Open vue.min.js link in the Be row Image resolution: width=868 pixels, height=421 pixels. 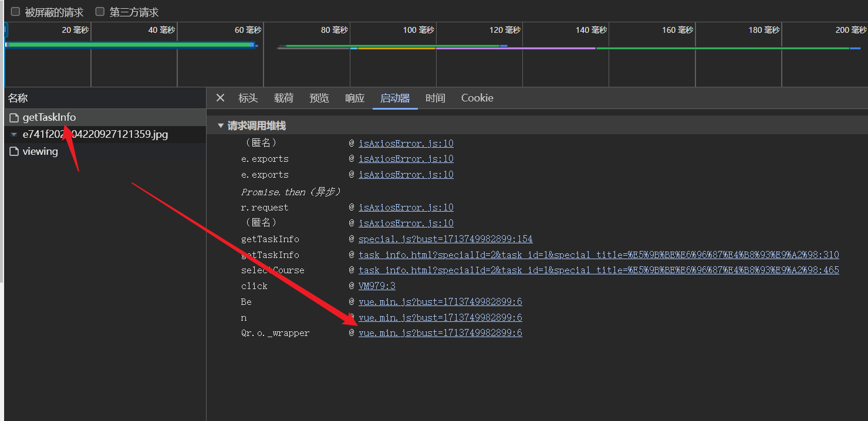(440, 302)
